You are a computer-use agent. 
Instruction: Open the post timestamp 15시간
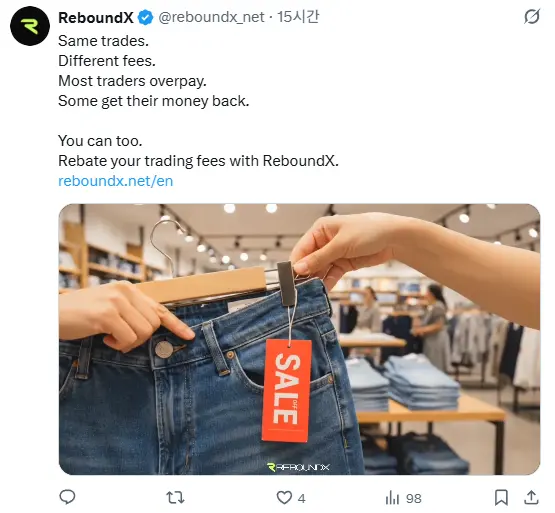(x=298, y=17)
